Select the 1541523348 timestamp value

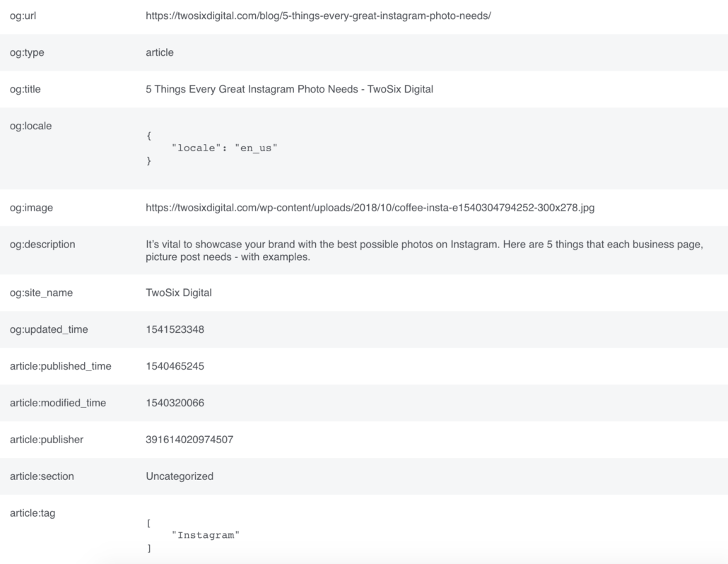coord(175,329)
